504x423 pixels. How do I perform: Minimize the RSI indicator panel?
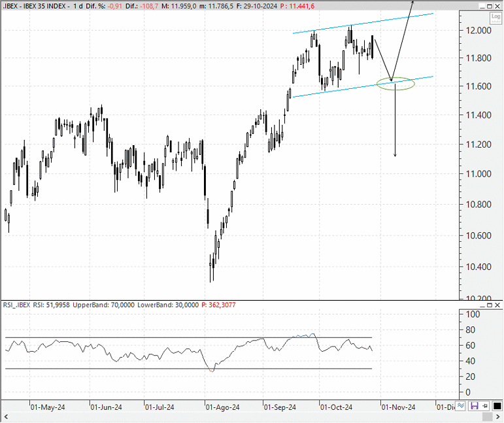[482, 305]
